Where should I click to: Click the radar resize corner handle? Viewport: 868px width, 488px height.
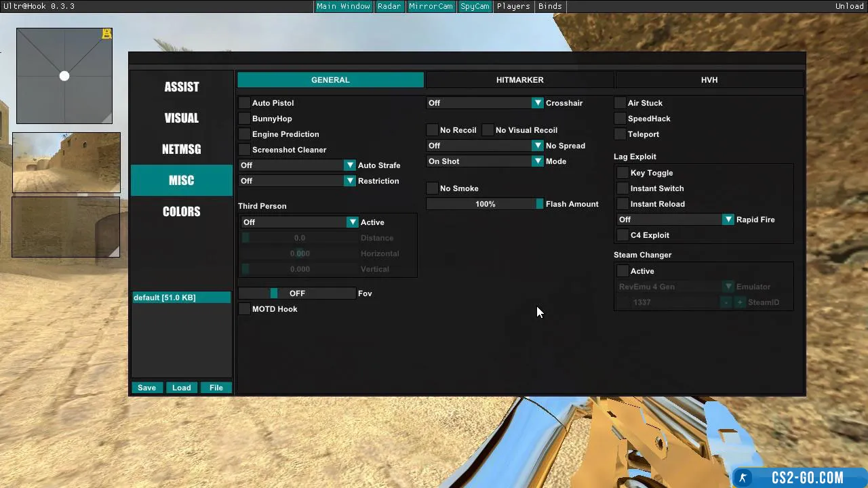click(107, 119)
